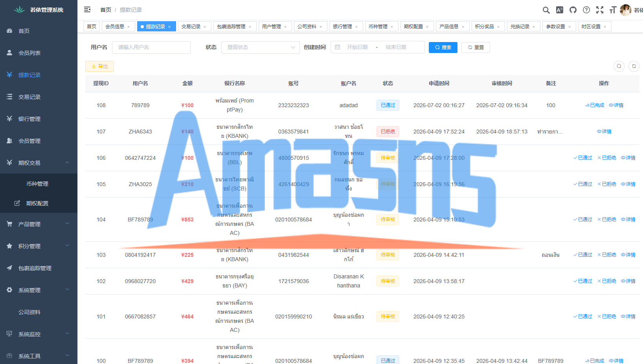Open 首页 in the sidebar
Viewport: 643px width, 364px height.
click(39, 31)
